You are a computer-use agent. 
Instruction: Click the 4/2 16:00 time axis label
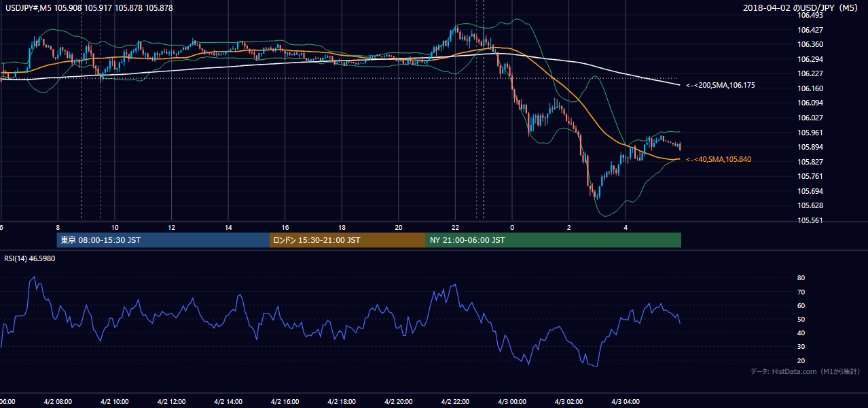pyautogui.click(x=285, y=402)
